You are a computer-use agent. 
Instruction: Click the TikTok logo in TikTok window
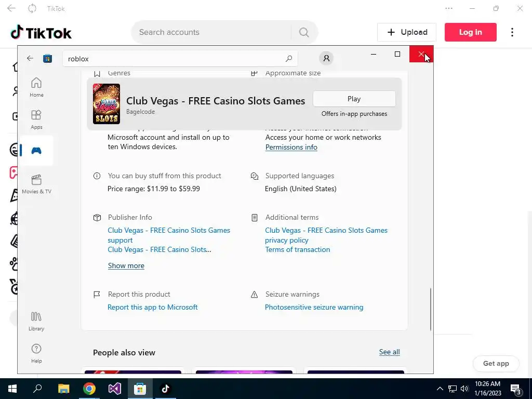(41, 33)
